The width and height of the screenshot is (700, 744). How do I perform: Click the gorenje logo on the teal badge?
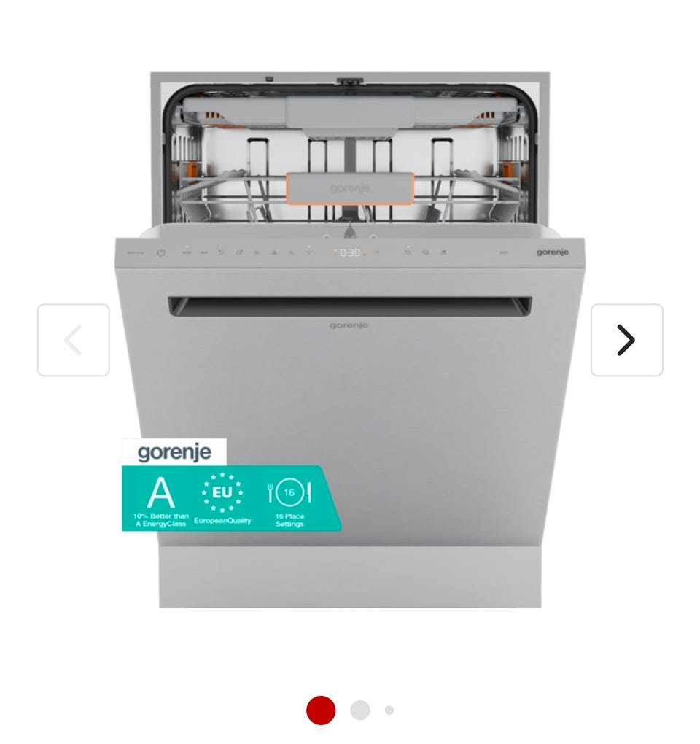click(x=174, y=452)
